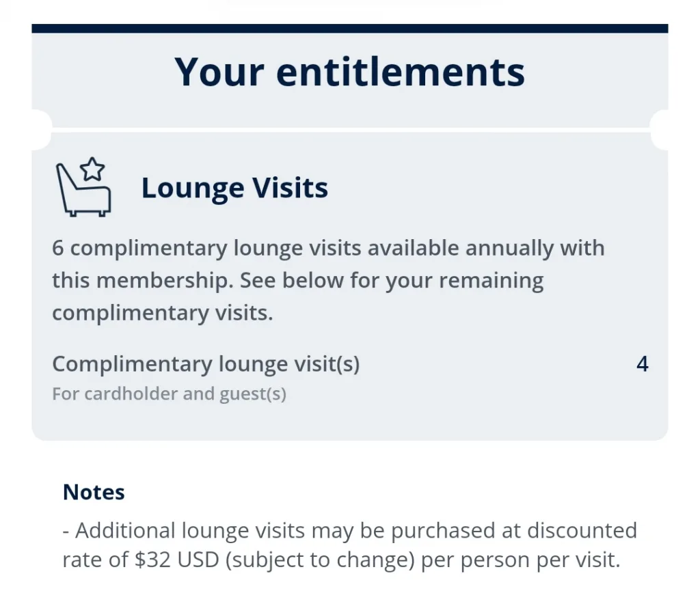The image size is (700, 606).
Task: Click the left semicircle notch of the ticket
Action: 40,130
